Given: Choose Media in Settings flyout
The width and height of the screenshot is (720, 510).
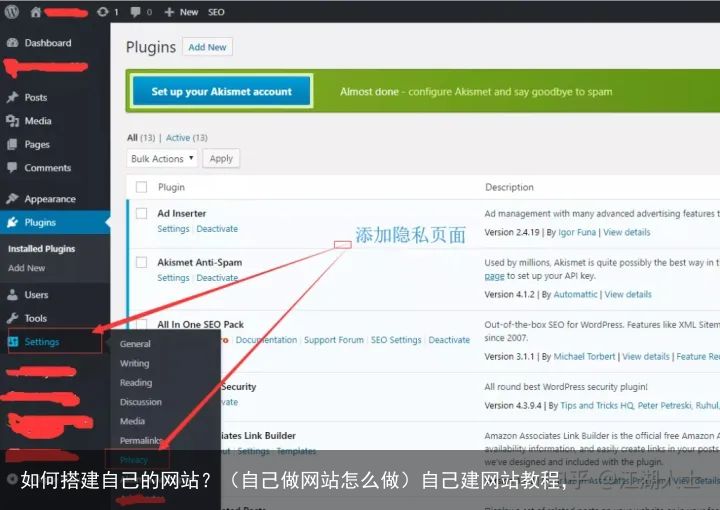Looking at the screenshot, I should (132, 421).
